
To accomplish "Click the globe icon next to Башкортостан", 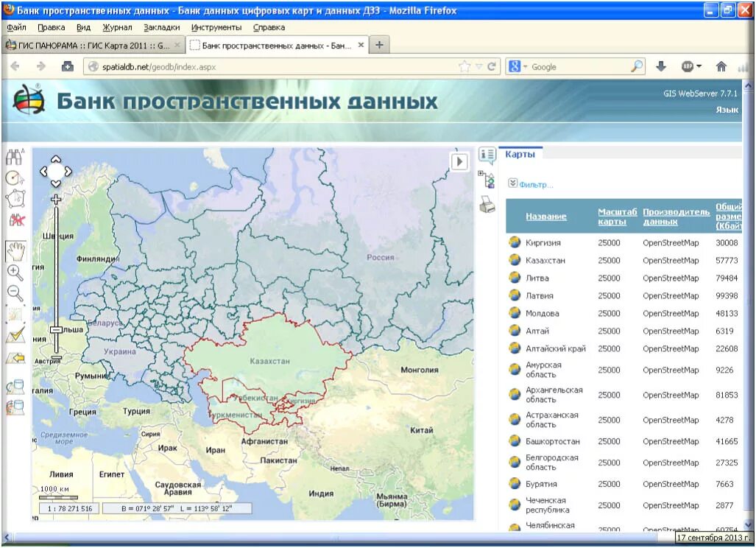I will (x=515, y=441).
